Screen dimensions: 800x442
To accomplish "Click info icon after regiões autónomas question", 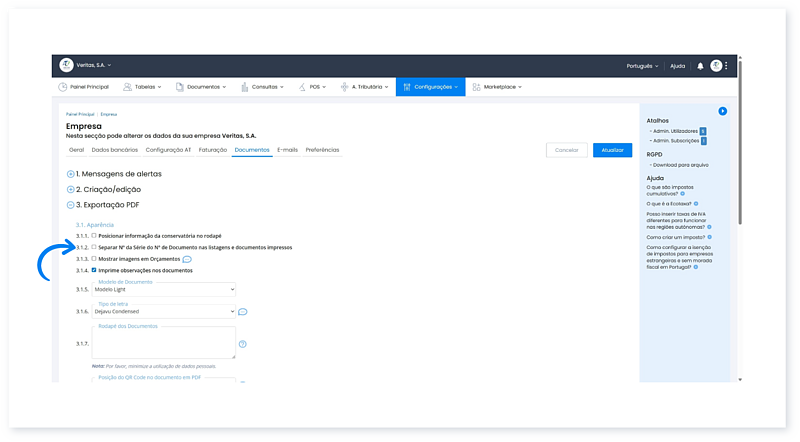I will (709, 227).
